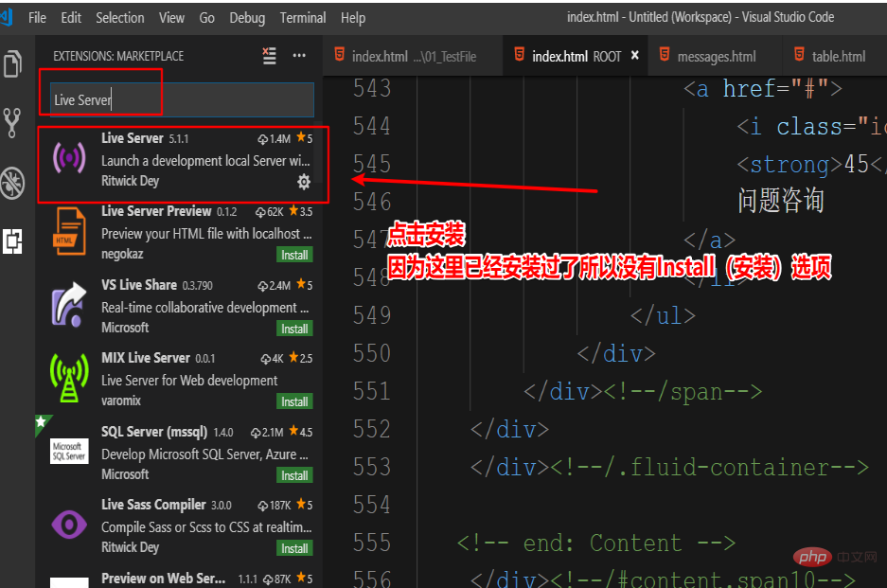
Task: Click line number 550 in editor
Action: [372, 354]
